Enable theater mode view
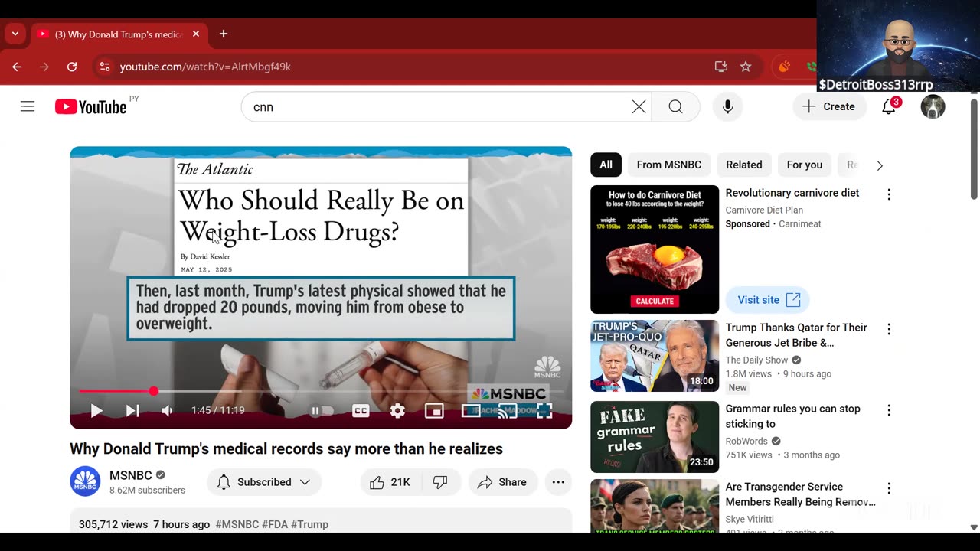 click(471, 411)
